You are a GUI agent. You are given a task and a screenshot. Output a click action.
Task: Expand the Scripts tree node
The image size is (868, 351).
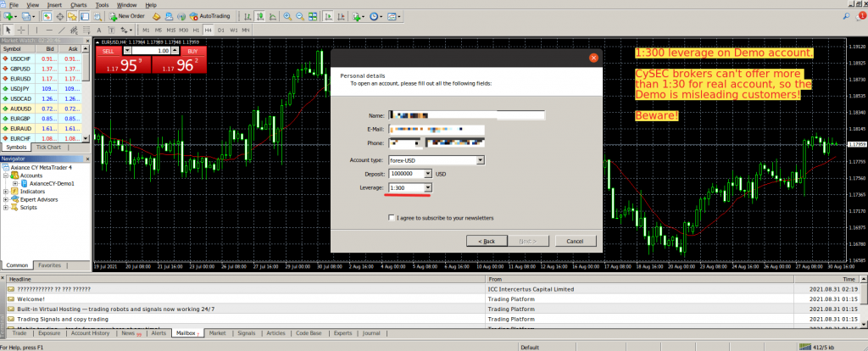point(6,208)
